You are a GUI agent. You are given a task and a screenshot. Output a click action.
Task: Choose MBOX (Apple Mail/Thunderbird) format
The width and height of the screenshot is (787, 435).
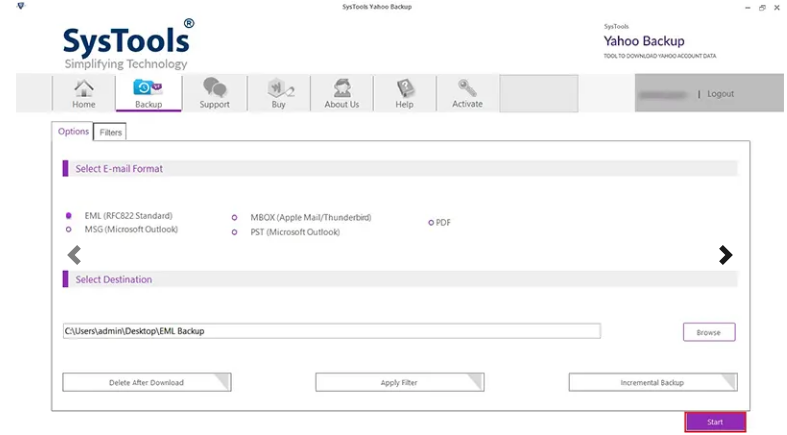234,218
